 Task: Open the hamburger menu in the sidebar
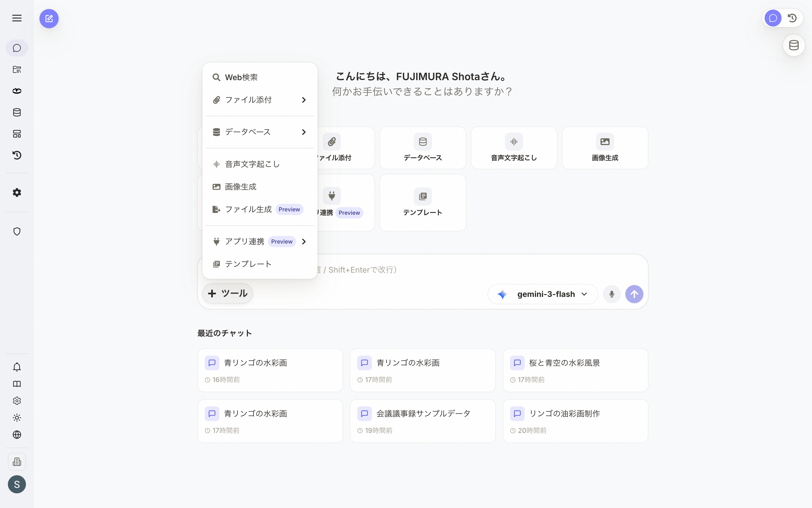coord(17,18)
